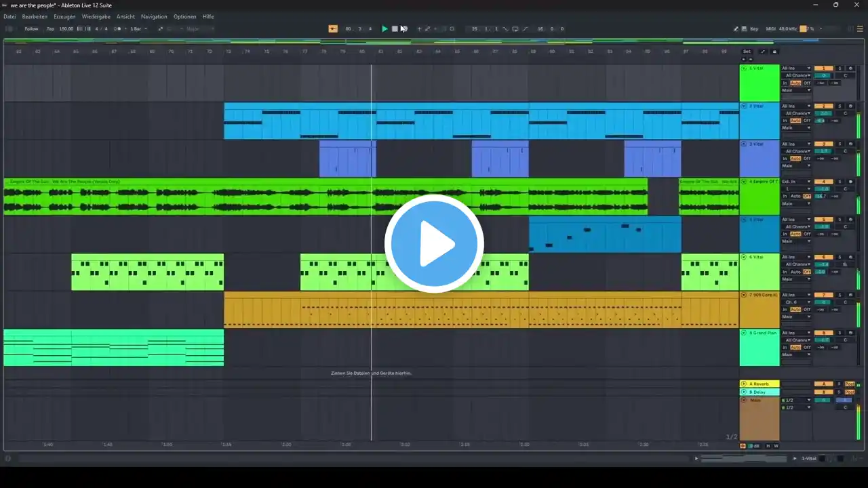The image size is (868, 488).
Task: Toggle track 4 activator numbered 4
Action: coord(823,182)
